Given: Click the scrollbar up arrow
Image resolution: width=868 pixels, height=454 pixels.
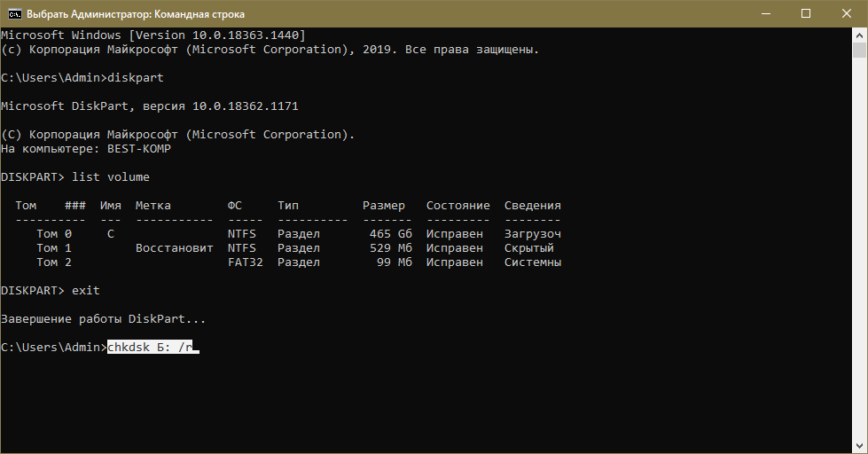Looking at the screenshot, I should (x=860, y=35).
